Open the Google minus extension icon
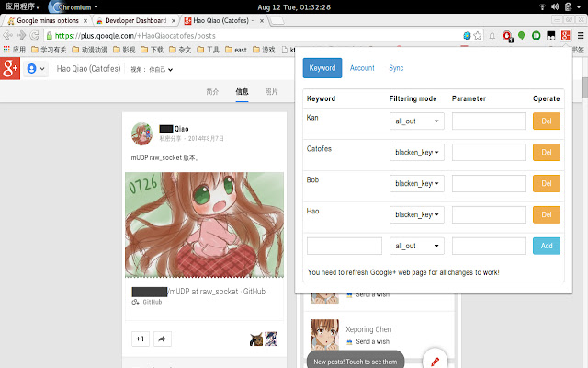The image size is (588, 368). (x=566, y=36)
